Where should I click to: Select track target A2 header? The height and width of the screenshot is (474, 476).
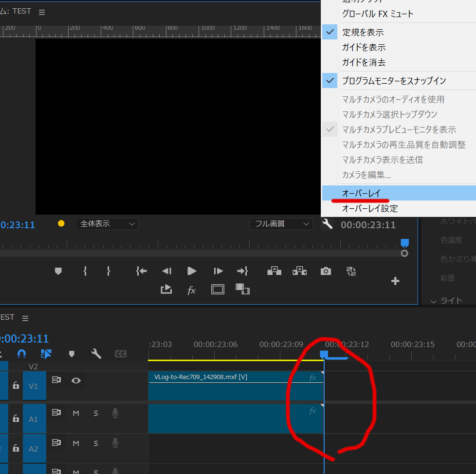point(34,449)
